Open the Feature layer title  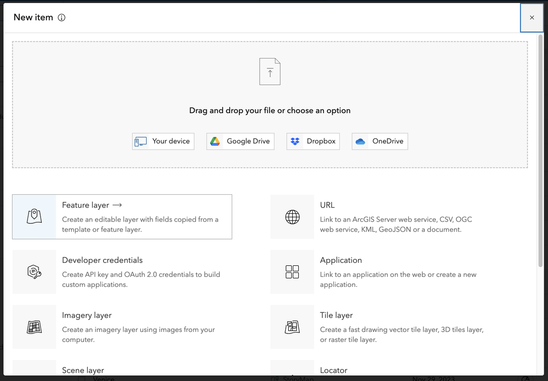click(x=86, y=205)
